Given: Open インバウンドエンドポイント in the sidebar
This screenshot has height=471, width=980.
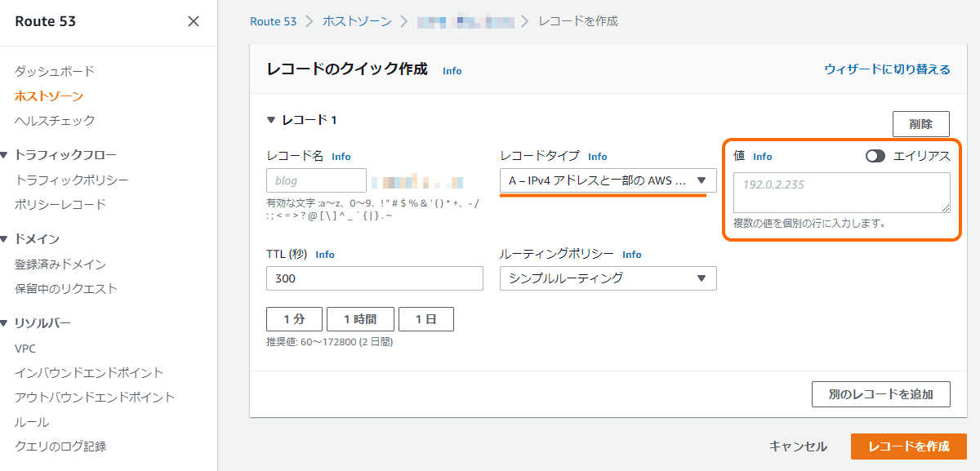Looking at the screenshot, I should (x=89, y=373).
